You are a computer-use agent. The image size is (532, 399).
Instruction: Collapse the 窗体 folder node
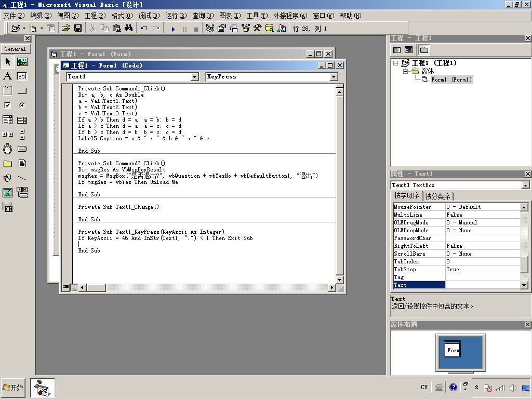click(x=405, y=71)
